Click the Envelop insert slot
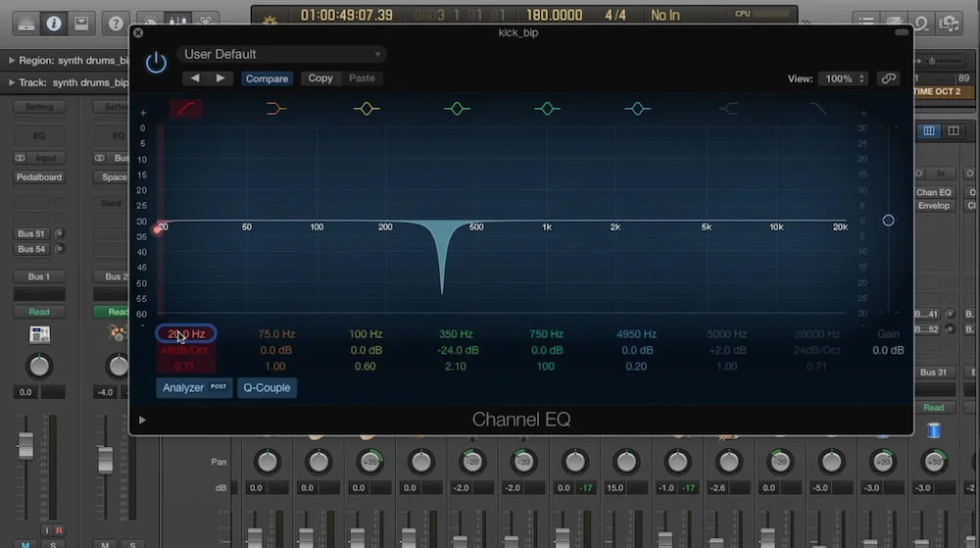This screenshot has height=548, width=980. pos(934,206)
